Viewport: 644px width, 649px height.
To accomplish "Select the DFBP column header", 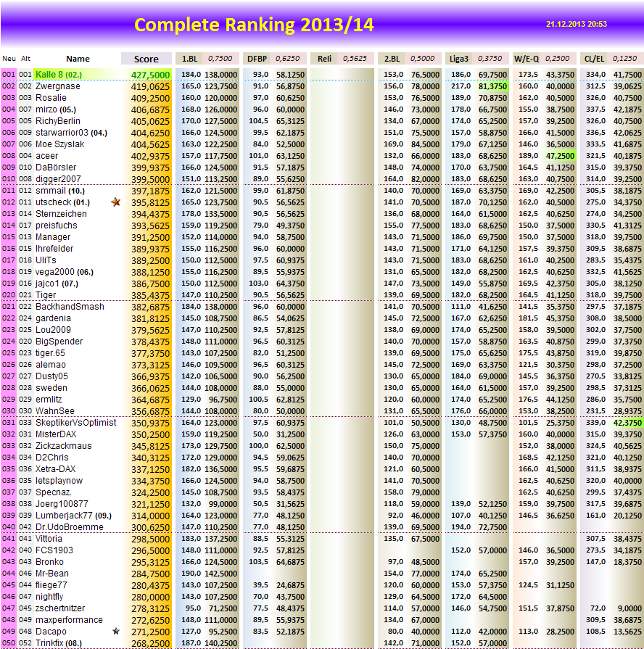I will 257,59.
